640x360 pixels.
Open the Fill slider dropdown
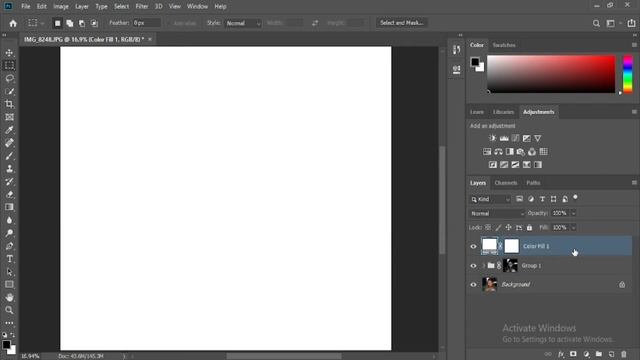[x=573, y=228]
